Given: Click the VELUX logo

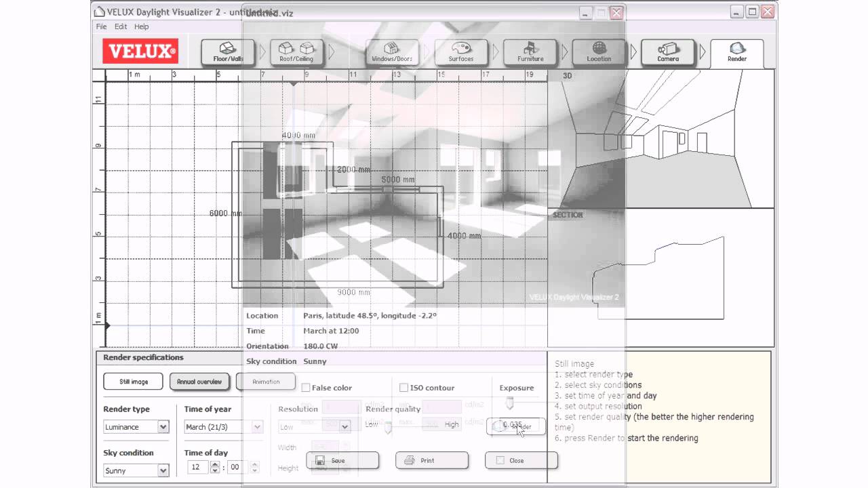Looking at the screenshot, I should point(140,51).
